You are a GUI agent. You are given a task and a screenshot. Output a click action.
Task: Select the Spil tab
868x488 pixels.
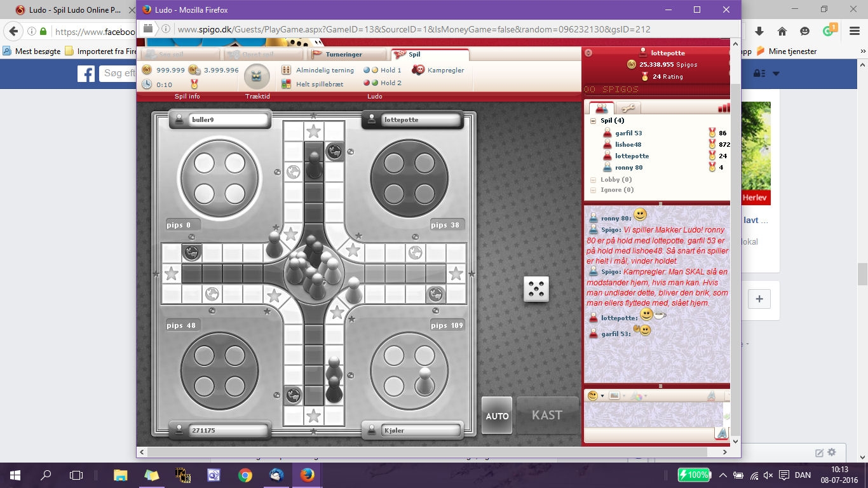430,55
